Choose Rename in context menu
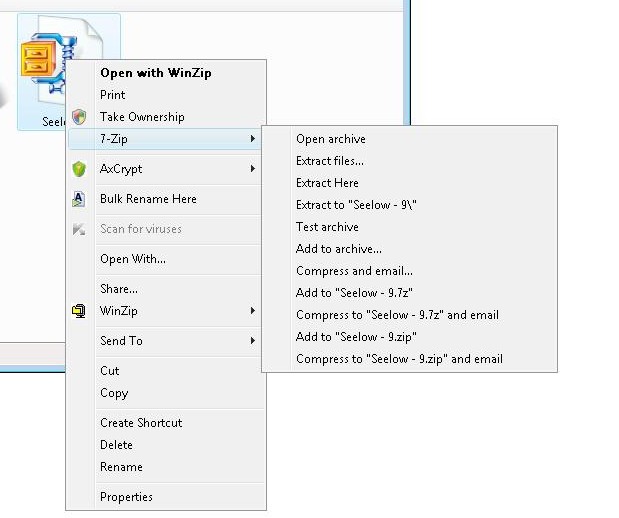 pos(121,467)
